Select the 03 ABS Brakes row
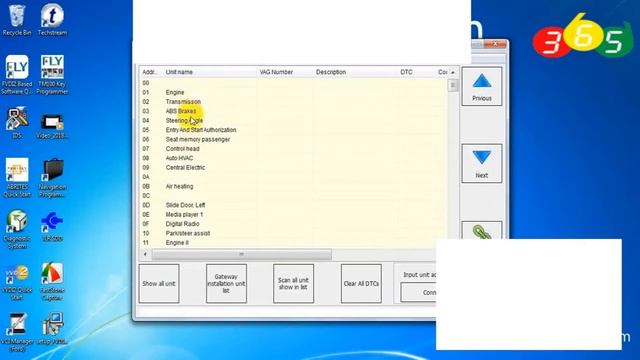640x360 pixels. [x=293, y=111]
